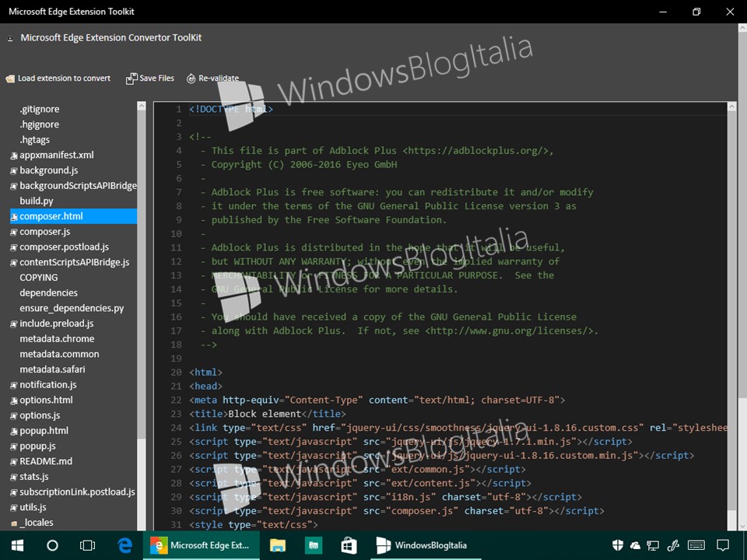The height and width of the screenshot is (560, 747).
Task: Click the Load extension to convert button
Action: (58, 78)
